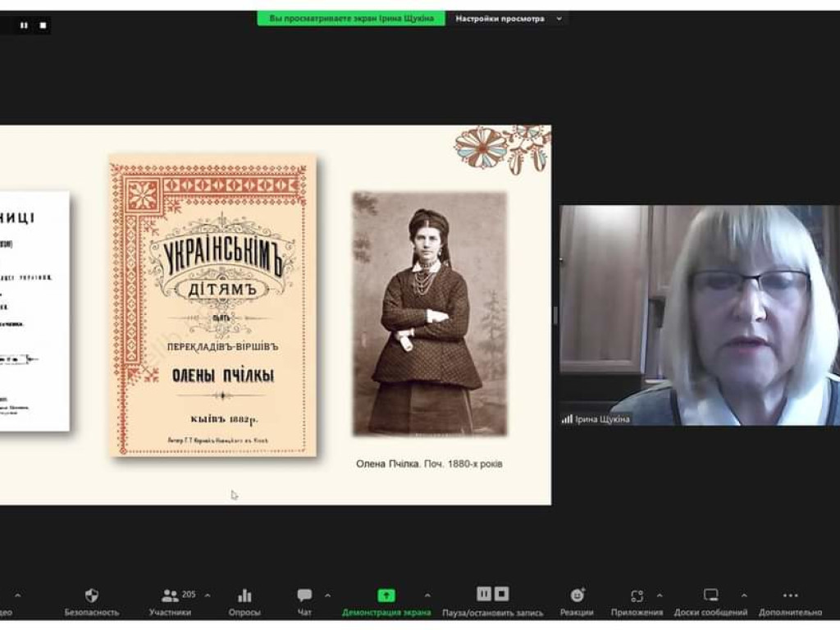The image size is (840, 630).
Task: Pause recording in the bottom toolbar
Action: click(x=484, y=594)
